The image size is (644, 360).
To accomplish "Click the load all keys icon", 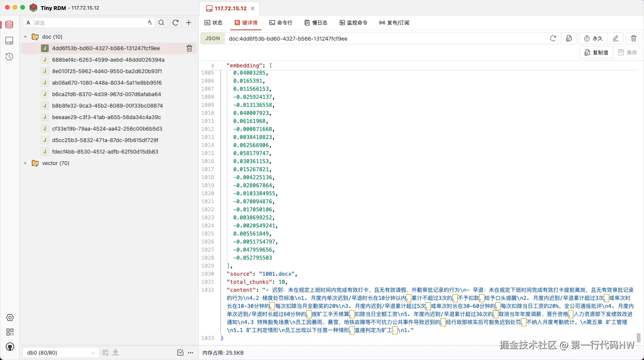I will pyautogui.click(x=115, y=353).
